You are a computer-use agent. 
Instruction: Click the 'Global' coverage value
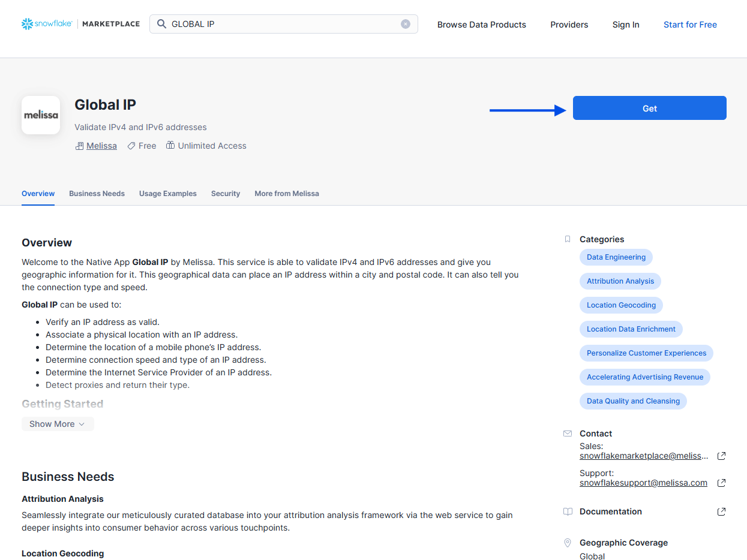pyautogui.click(x=592, y=556)
